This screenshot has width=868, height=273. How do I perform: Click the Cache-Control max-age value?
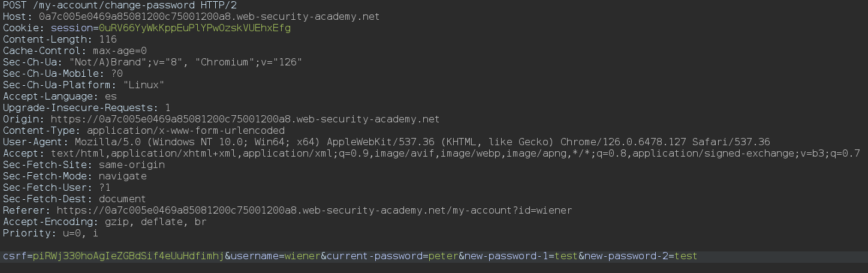[x=120, y=50]
